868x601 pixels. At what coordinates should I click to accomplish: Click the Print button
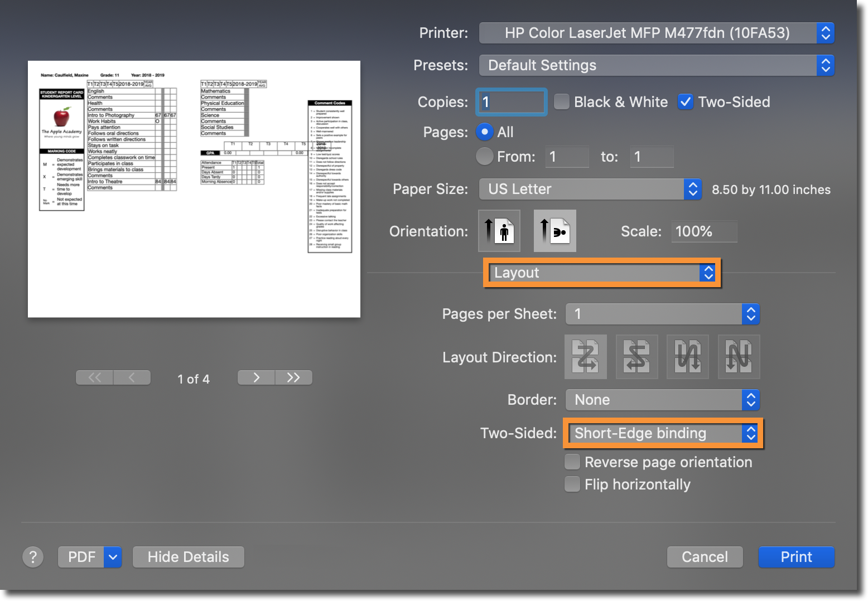click(x=796, y=557)
